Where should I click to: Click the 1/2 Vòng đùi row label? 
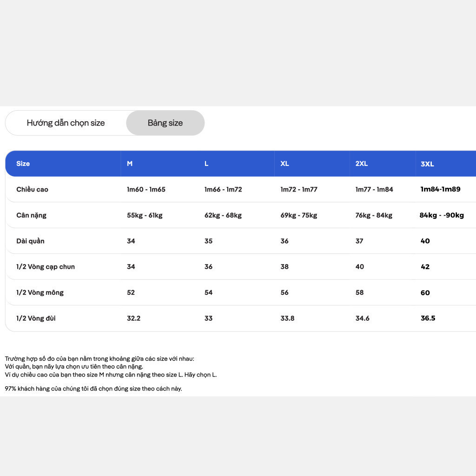click(x=36, y=318)
